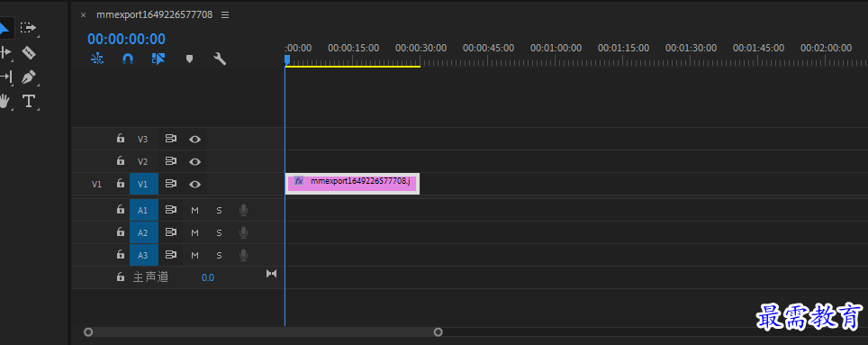The height and width of the screenshot is (345, 868).
Task: Select the mmexport1649226577708.j clip on V1
Action: (353, 184)
